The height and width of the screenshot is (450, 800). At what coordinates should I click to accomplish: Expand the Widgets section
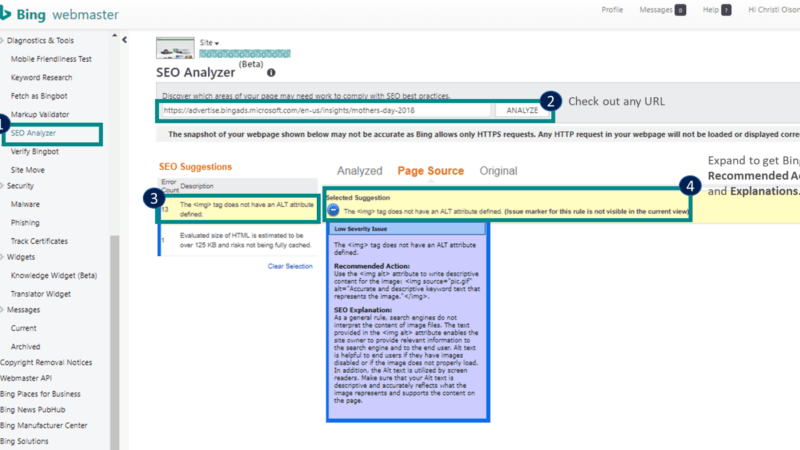[x=20, y=257]
